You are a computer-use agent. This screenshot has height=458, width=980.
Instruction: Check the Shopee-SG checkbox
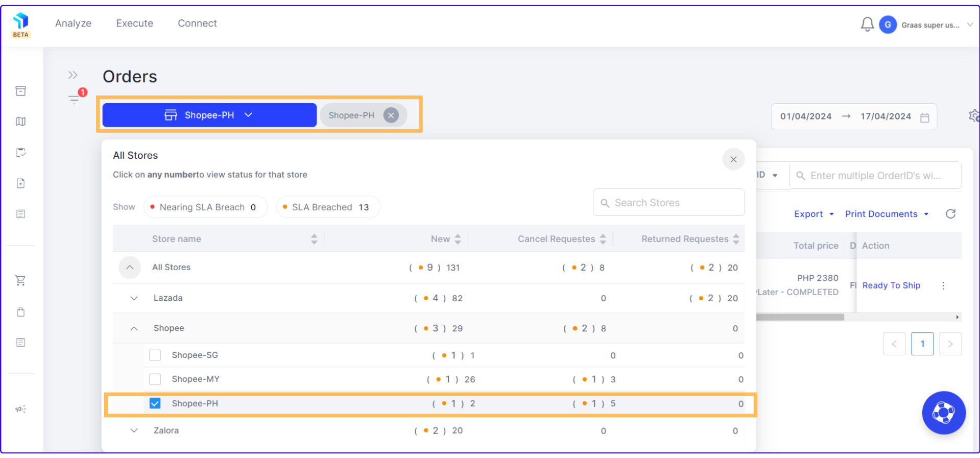(155, 355)
